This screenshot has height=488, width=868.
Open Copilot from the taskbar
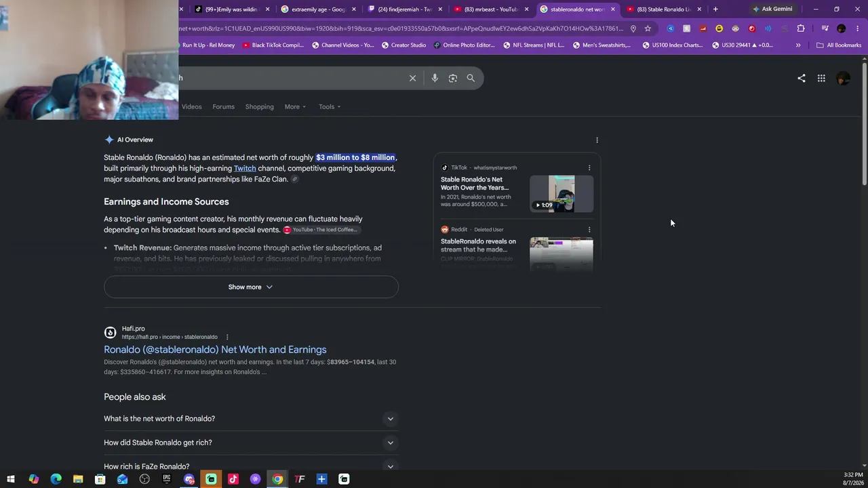(x=34, y=479)
